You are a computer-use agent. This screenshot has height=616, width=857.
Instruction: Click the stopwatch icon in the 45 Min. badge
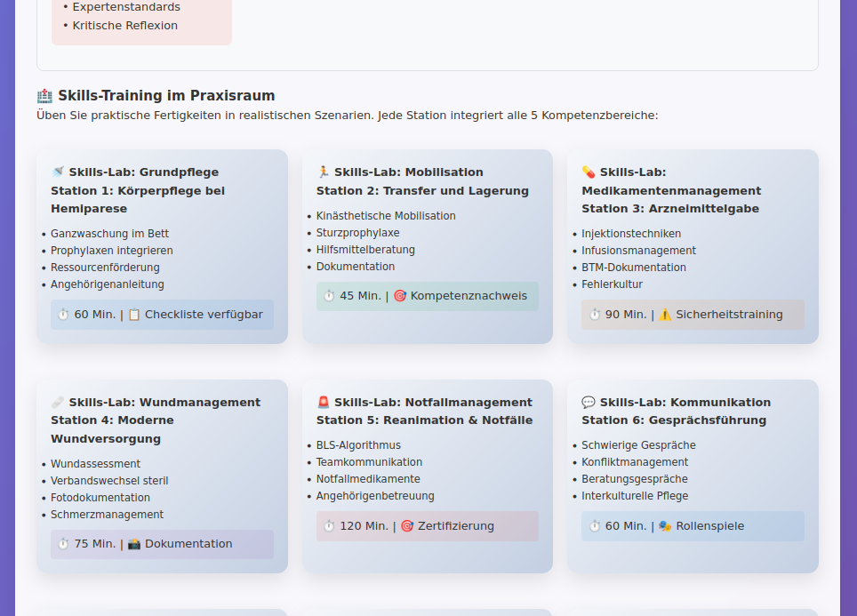329,296
